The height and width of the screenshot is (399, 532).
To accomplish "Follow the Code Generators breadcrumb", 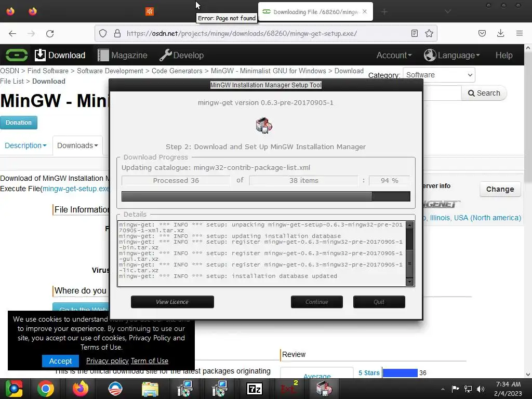I will click(x=177, y=71).
